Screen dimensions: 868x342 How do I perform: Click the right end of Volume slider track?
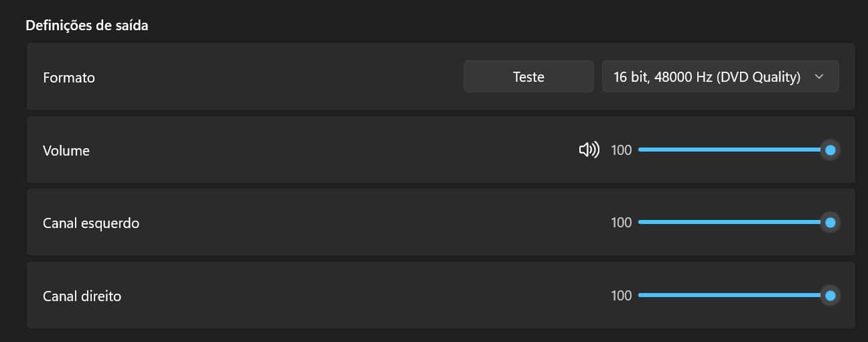click(x=821, y=150)
